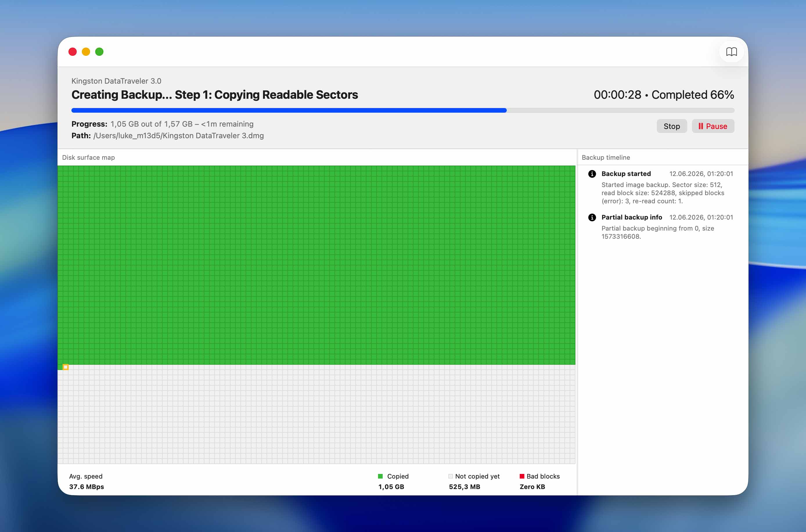
Task: Click the blue backup progress bar
Action: click(x=403, y=110)
